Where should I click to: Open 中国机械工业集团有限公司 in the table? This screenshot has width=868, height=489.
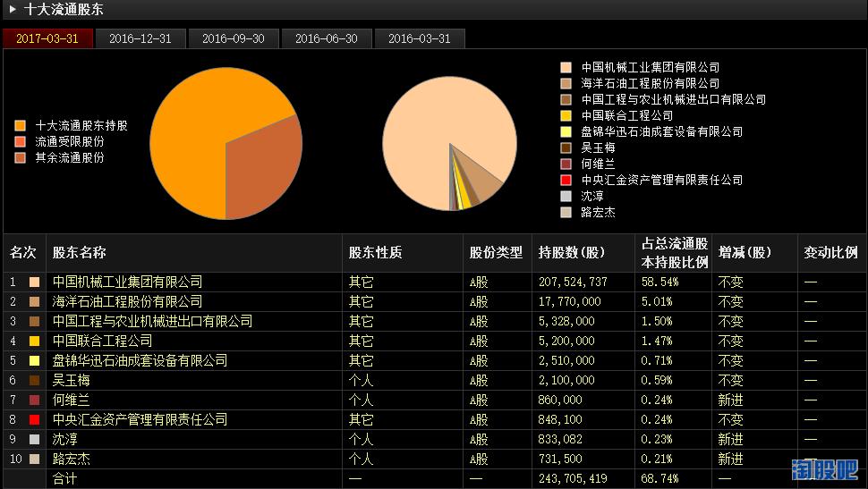tap(127, 282)
